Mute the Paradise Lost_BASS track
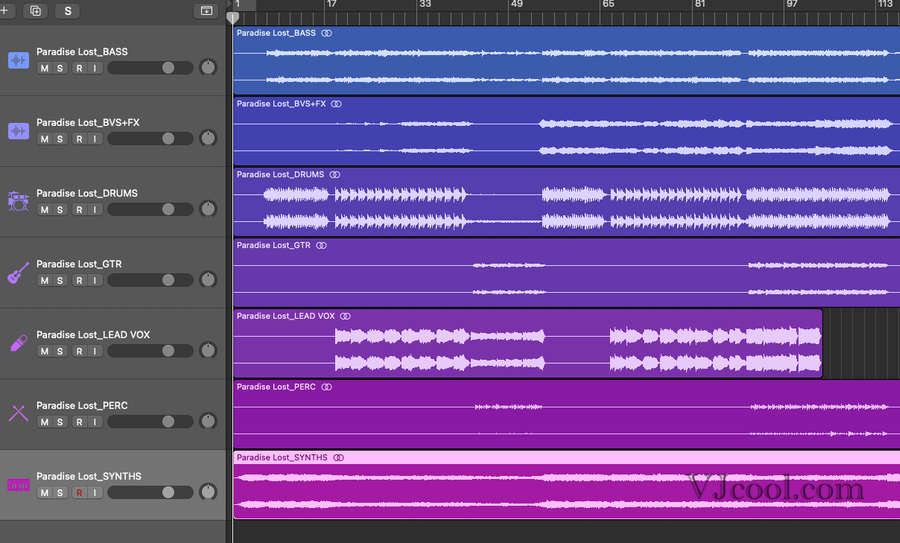 (44, 68)
